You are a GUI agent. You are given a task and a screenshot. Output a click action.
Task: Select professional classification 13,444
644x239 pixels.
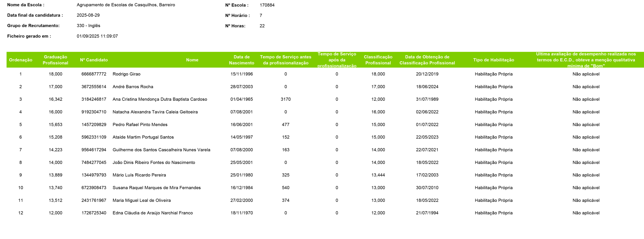pyautogui.click(x=378, y=175)
